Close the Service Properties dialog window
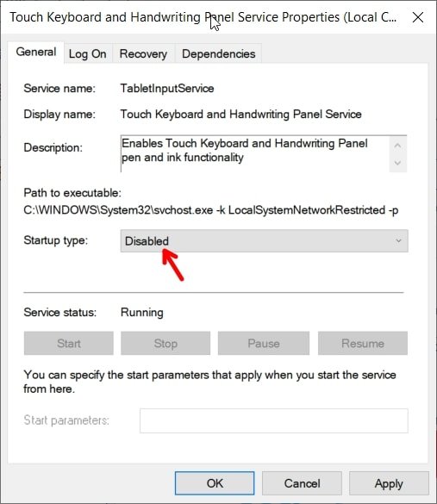The image size is (437, 504). [418, 17]
